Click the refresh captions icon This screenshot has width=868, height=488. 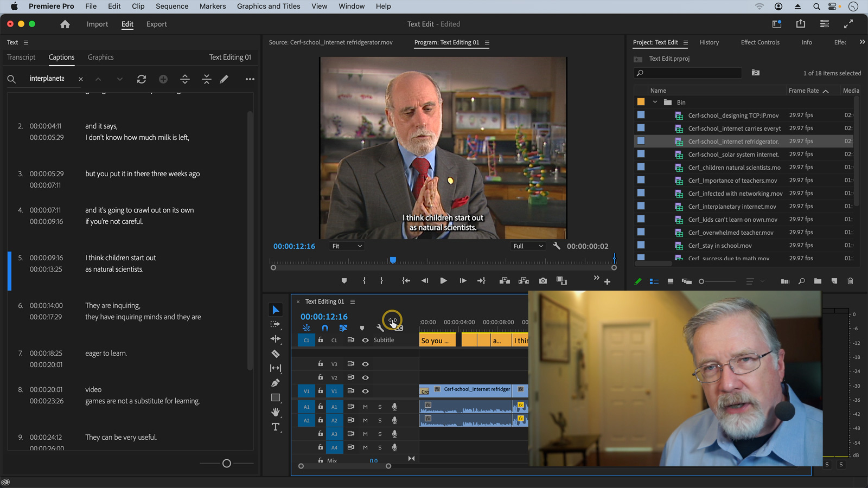point(142,79)
